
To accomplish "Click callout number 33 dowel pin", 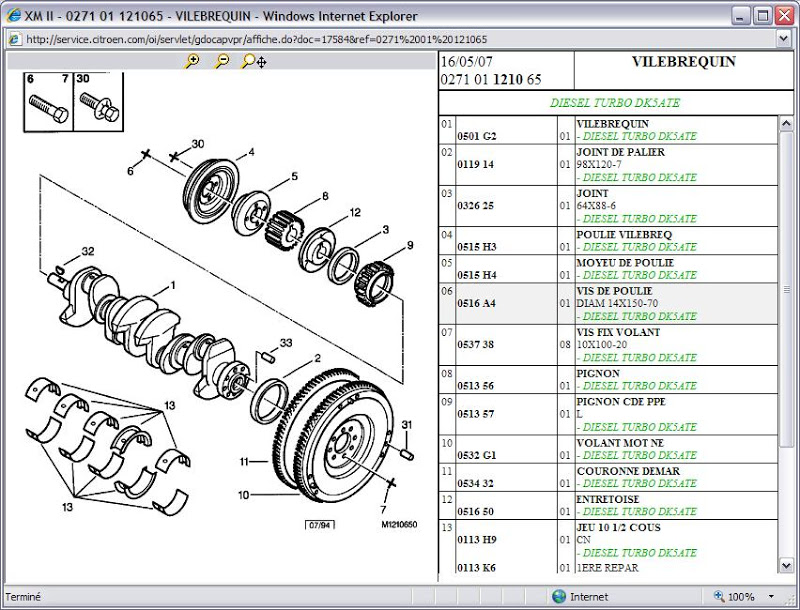I will 286,343.
